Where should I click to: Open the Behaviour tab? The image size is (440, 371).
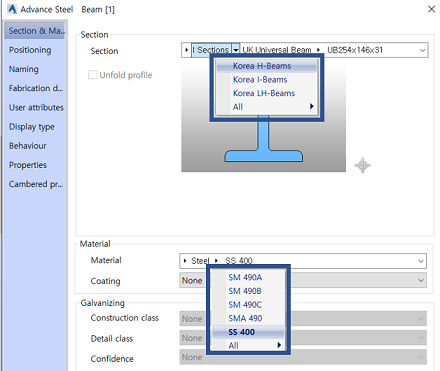tap(27, 146)
